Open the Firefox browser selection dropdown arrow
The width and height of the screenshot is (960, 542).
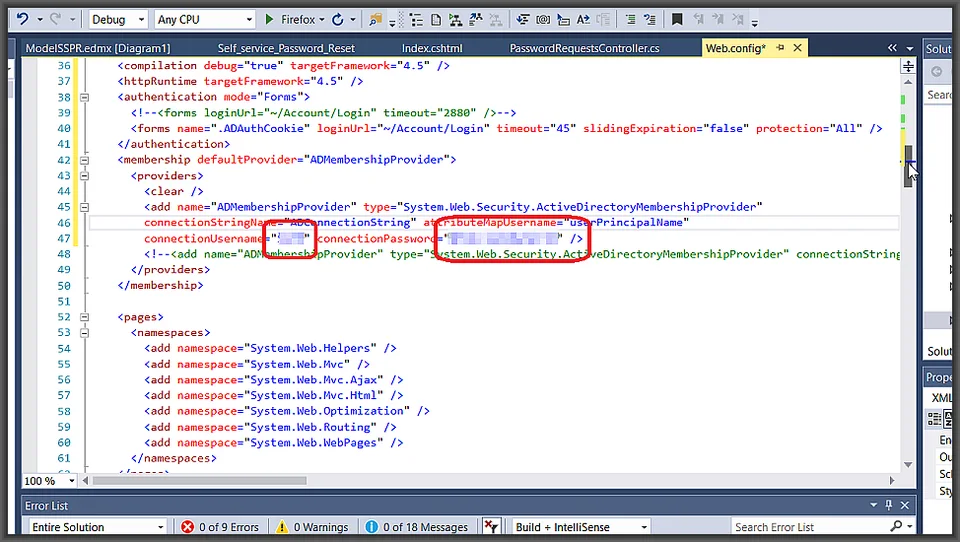point(321,20)
